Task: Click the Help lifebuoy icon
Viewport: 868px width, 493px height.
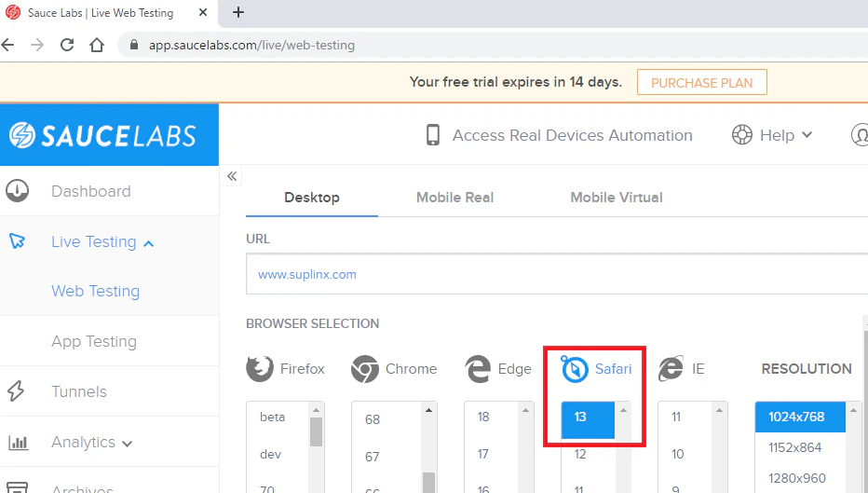Action: pyautogui.click(x=741, y=134)
